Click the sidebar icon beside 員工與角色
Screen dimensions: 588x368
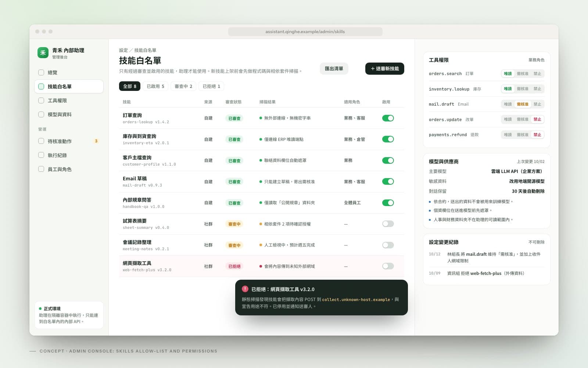coord(41,169)
